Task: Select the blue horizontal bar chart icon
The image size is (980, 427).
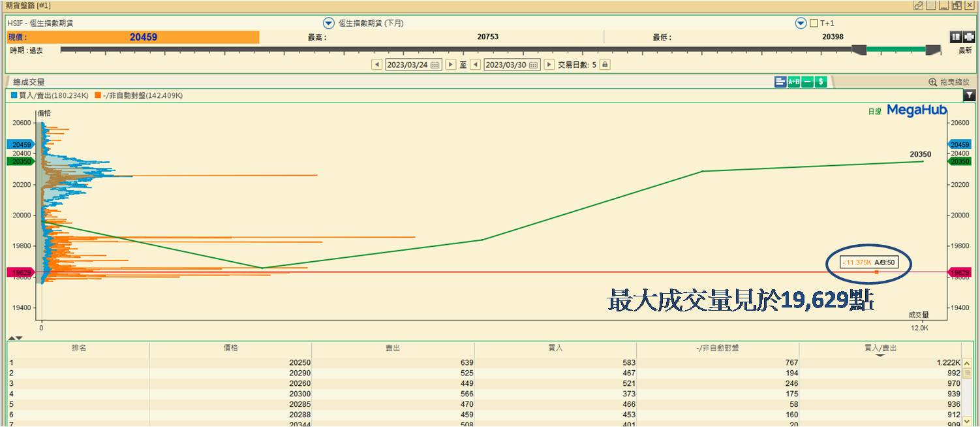Action: pyautogui.click(x=780, y=82)
